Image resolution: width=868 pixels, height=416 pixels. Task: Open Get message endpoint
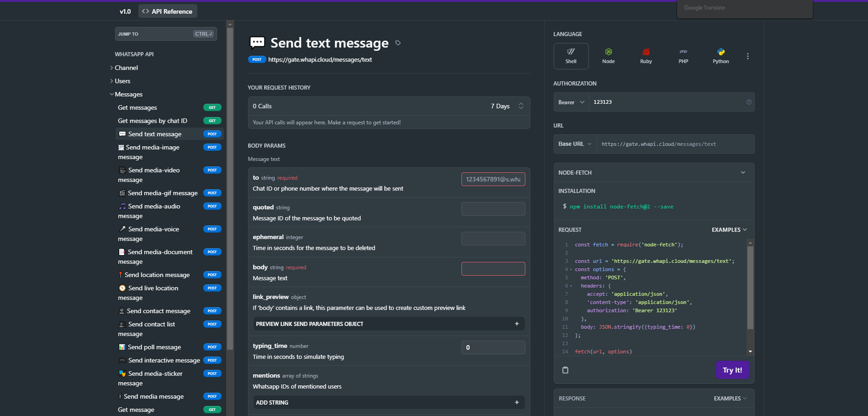[x=169, y=410]
